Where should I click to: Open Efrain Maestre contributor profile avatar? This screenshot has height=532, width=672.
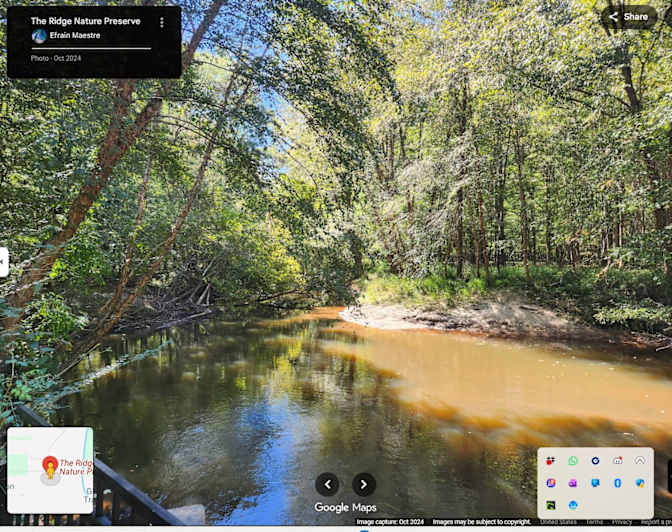(x=39, y=36)
